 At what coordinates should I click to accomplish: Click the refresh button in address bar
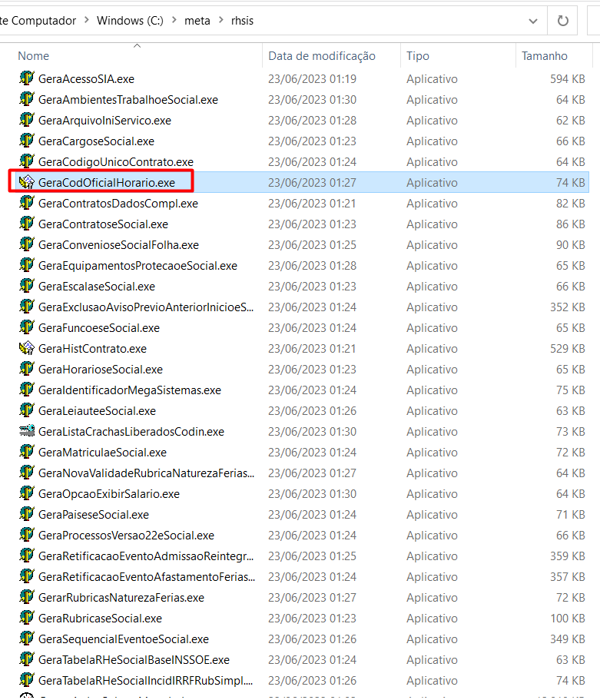(563, 21)
